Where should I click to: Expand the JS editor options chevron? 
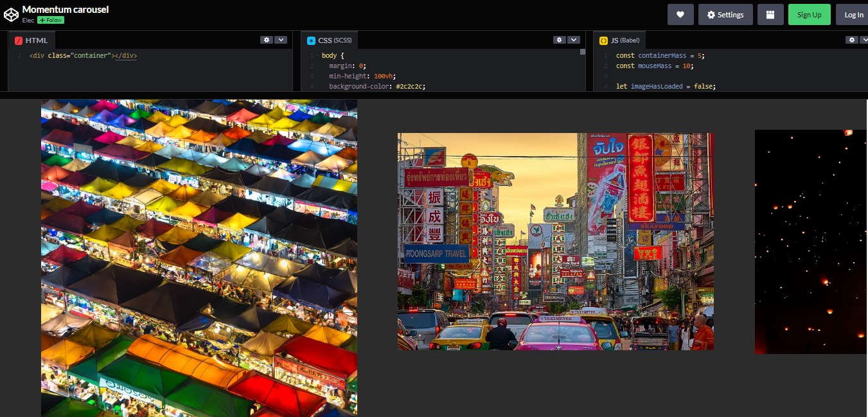click(x=864, y=39)
